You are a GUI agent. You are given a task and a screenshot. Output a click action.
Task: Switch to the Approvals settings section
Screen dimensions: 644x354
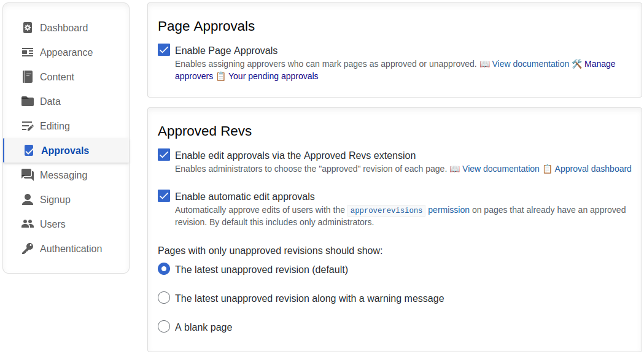[x=64, y=150]
